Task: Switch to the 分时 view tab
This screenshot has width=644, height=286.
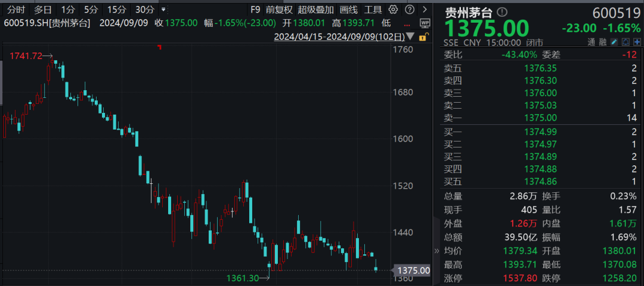Action: (x=15, y=10)
